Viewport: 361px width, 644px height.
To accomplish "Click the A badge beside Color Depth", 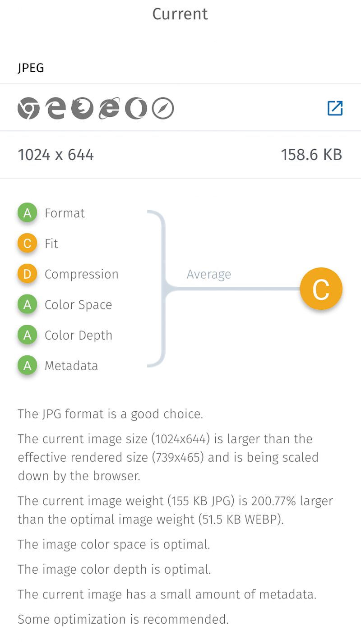I will point(27,335).
